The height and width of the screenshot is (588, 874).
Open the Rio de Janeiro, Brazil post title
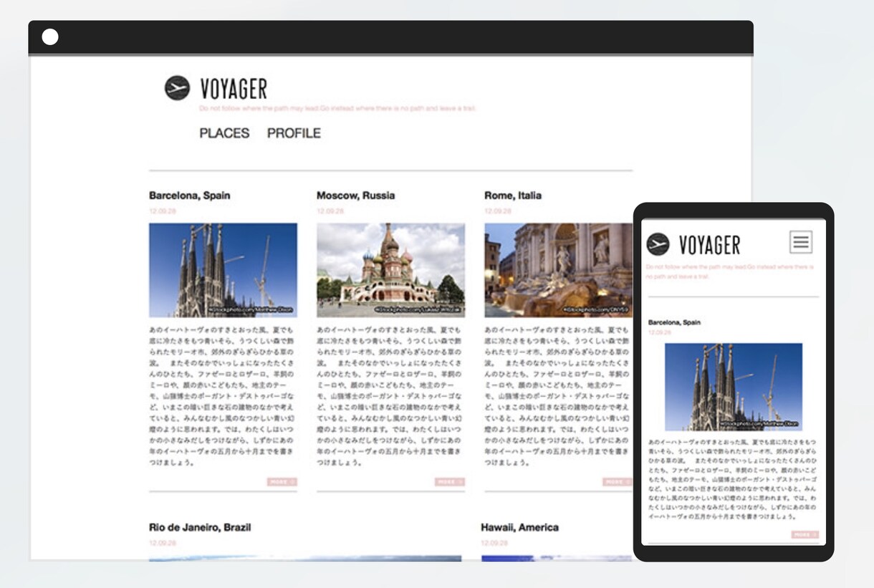[x=200, y=527]
